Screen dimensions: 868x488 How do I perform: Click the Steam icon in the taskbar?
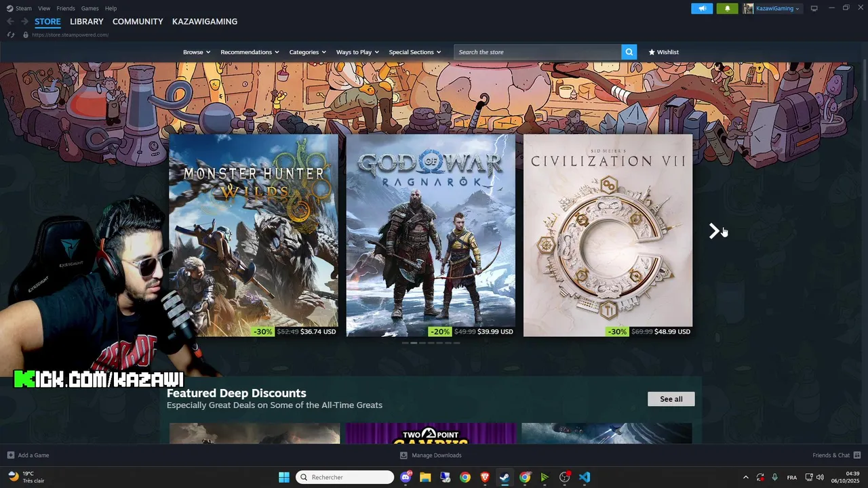(505, 477)
